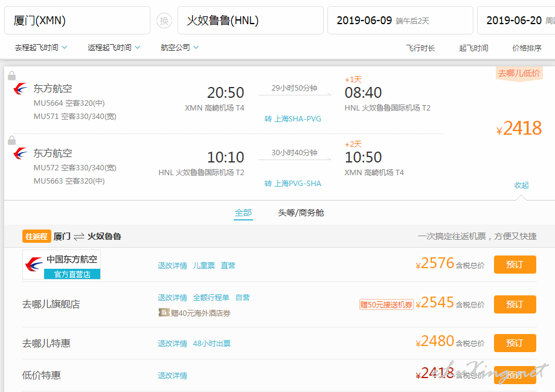Screen dimensions: 555x392
Task: Select the 全部 cabin tab
Action: [243, 213]
